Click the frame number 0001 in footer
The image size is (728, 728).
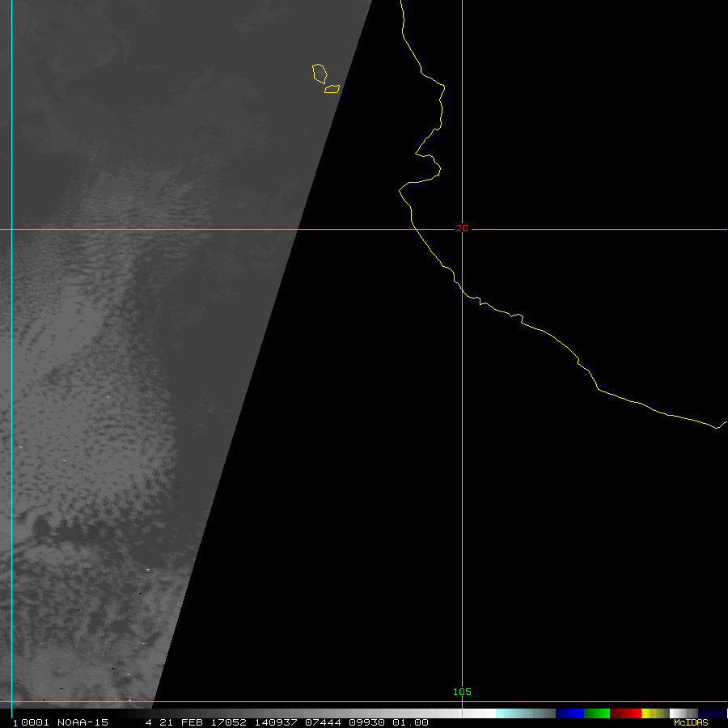[35, 722]
